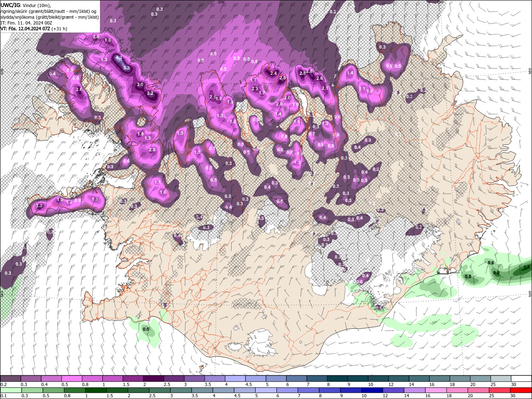This screenshot has height=399, width=532.
Task: Click the valid time 'VT: Fös. 12.04.2024 07Z'
Action: [x=25, y=29]
